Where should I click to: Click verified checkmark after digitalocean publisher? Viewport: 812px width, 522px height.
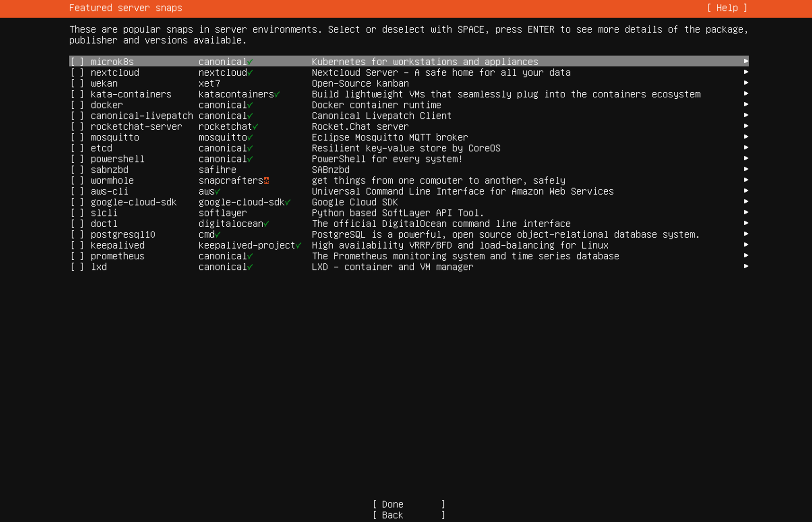click(x=266, y=224)
